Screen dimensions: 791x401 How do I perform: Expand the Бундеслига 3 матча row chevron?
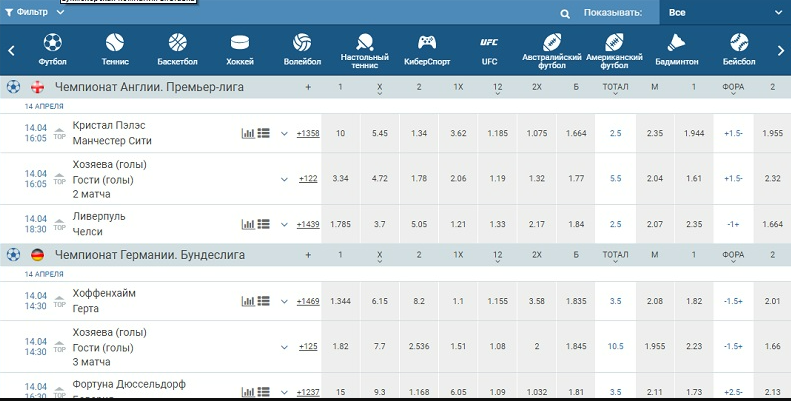click(x=284, y=347)
